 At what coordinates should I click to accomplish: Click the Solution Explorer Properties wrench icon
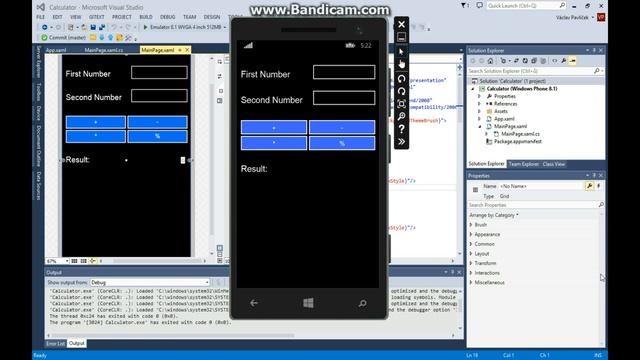pyautogui.click(x=564, y=61)
